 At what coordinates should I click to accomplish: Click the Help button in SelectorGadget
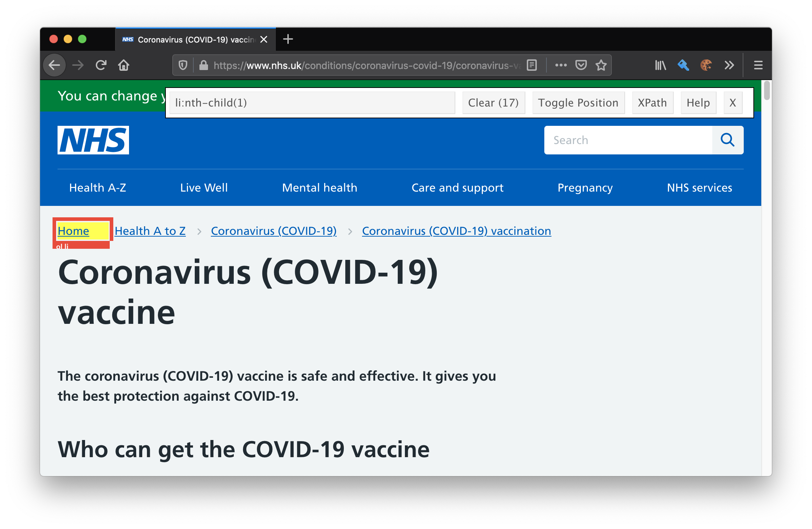pos(698,103)
